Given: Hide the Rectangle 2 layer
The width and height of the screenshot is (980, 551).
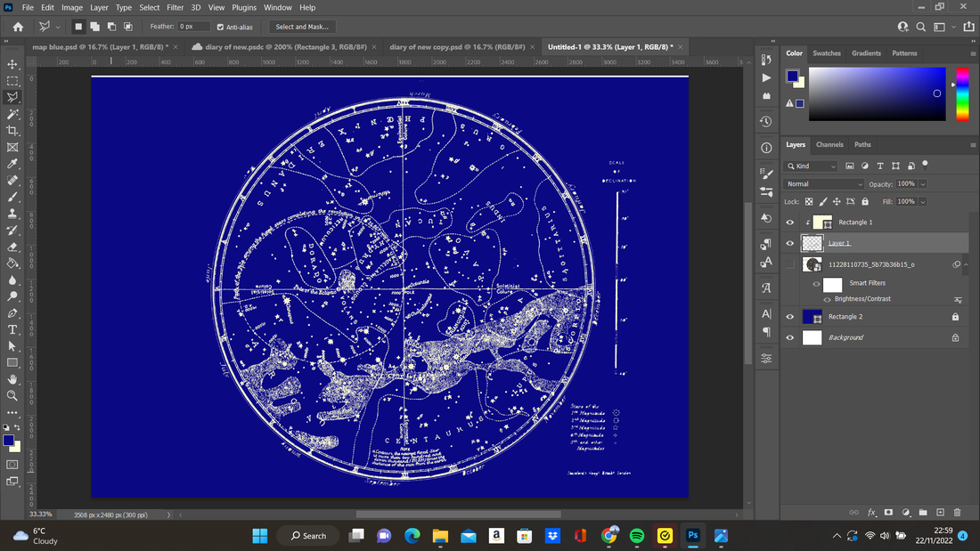Looking at the screenshot, I should click(x=790, y=317).
